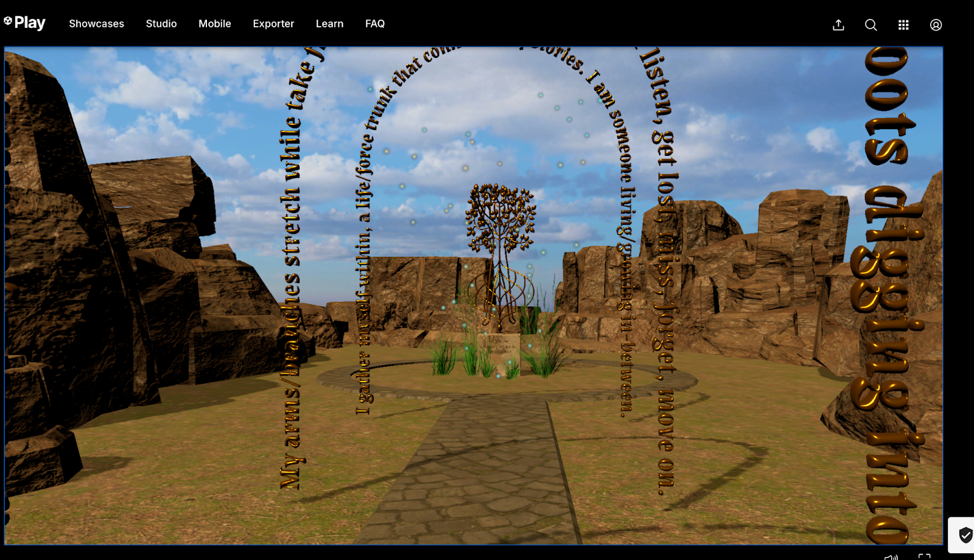This screenshot has height=560, width=974.
Task: Toggle fullscreen mode for the game
Action: (924, 556)
